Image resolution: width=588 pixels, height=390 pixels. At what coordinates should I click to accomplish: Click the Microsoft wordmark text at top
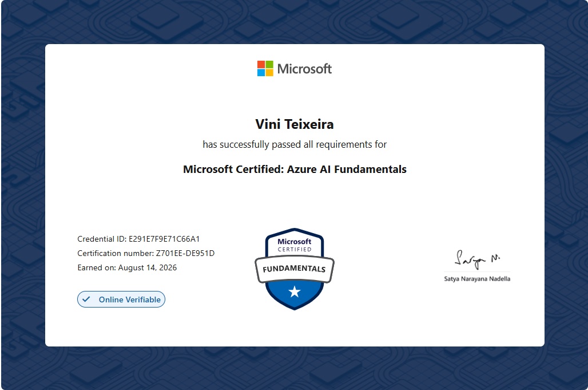click(x=304, y=69)
